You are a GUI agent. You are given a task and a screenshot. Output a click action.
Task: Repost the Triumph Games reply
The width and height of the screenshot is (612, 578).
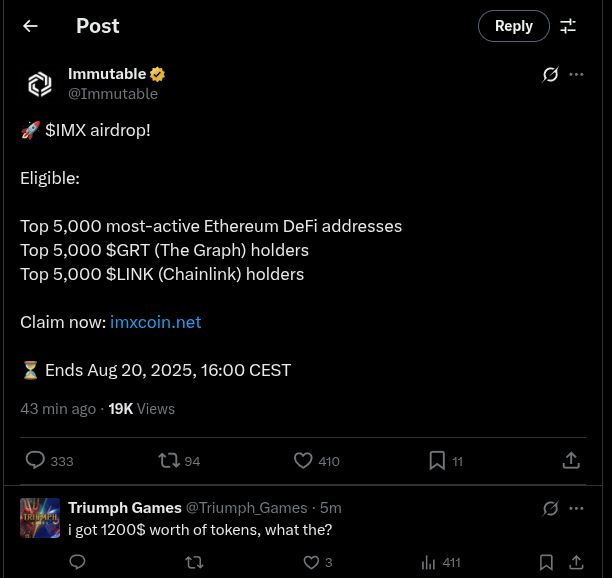[x=195, y=562]
